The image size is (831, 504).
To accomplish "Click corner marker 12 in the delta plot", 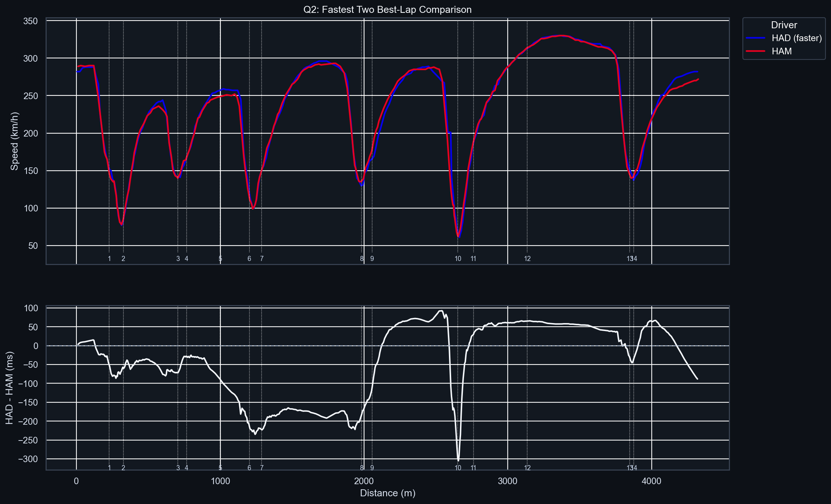I will point(528,468).
